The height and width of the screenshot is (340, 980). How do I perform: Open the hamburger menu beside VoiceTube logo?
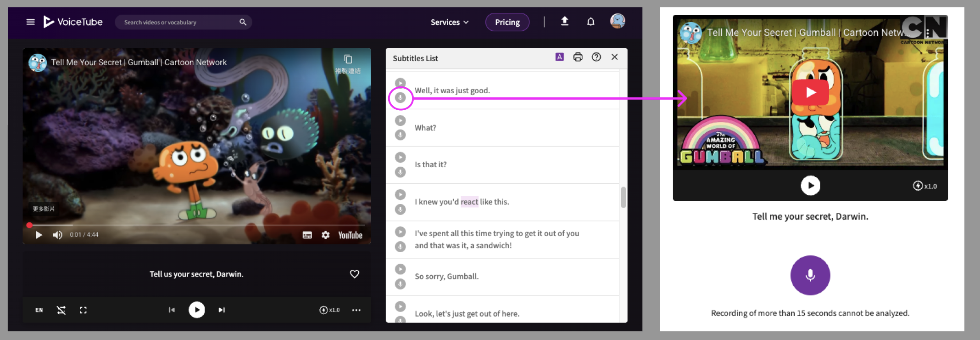[x=30, y=22]
